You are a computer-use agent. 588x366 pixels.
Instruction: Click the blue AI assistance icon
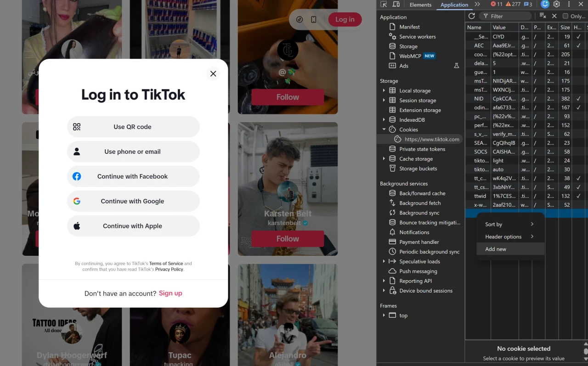coord(545,4)
